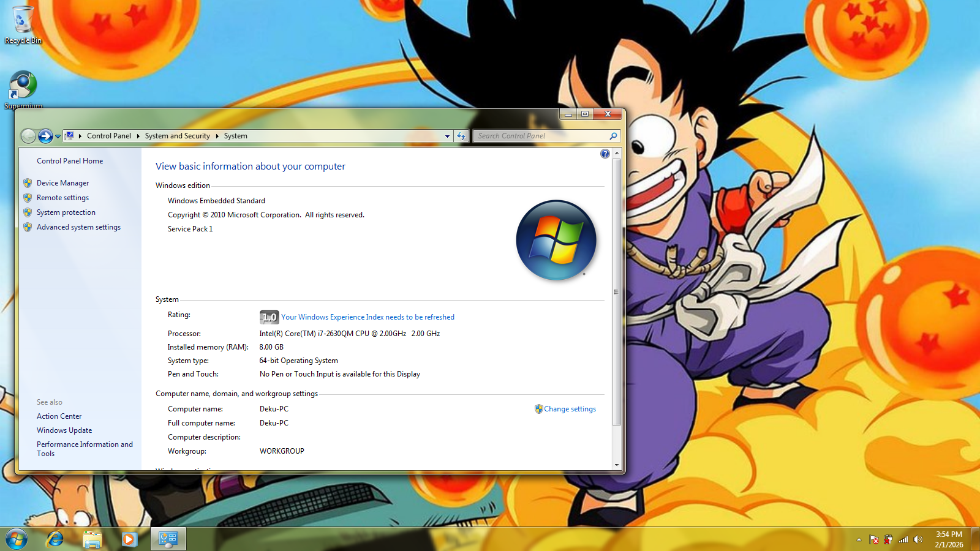Click the vertical scrollbar thumb
The height and width of the screenshot is (551, 980).
[x=617, y=292]
